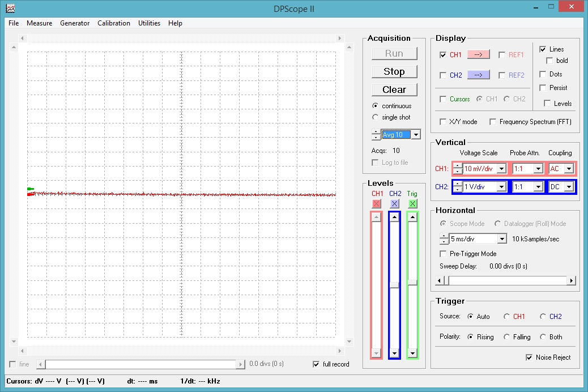588x392 pixels.
Task: Open the 5 ms/div timebase dropdown
Action: [x=502, y=239]
